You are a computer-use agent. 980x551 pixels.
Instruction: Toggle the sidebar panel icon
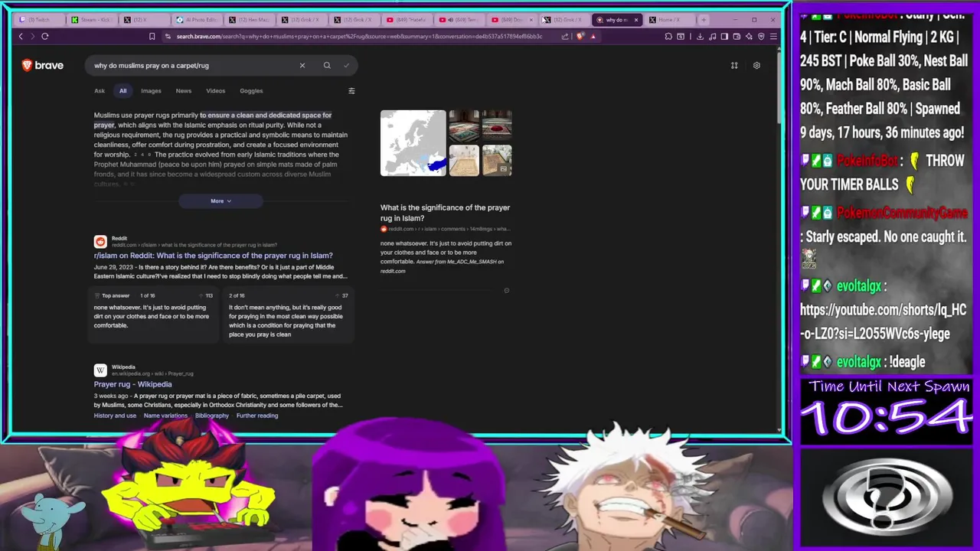coord(724,36)
